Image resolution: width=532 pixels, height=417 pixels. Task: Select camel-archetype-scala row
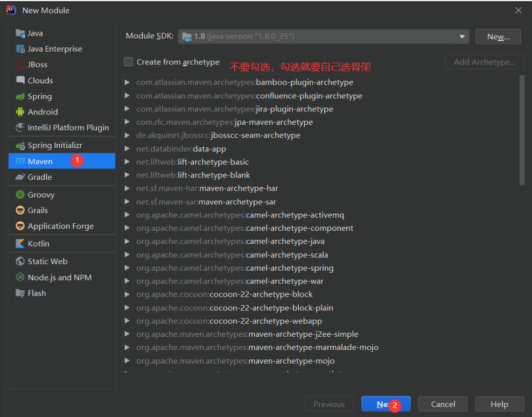click(x=320, y=255)
